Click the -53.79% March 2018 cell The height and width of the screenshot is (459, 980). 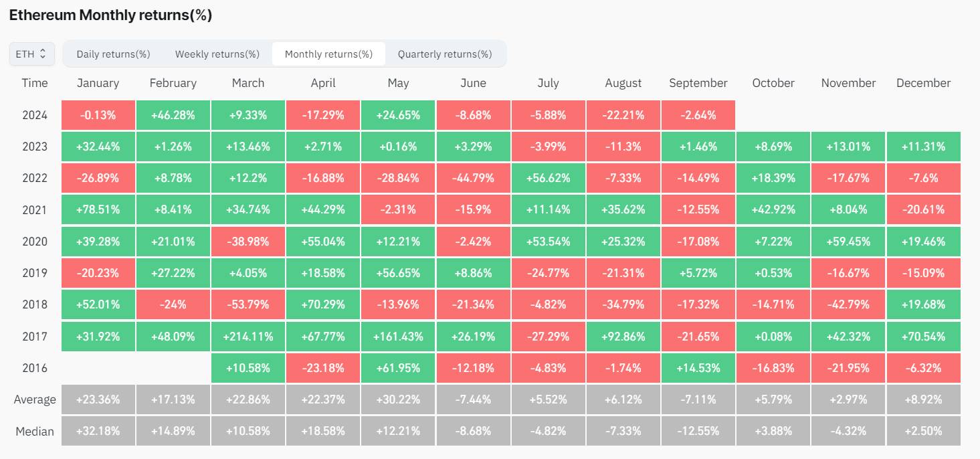point(248,304)
